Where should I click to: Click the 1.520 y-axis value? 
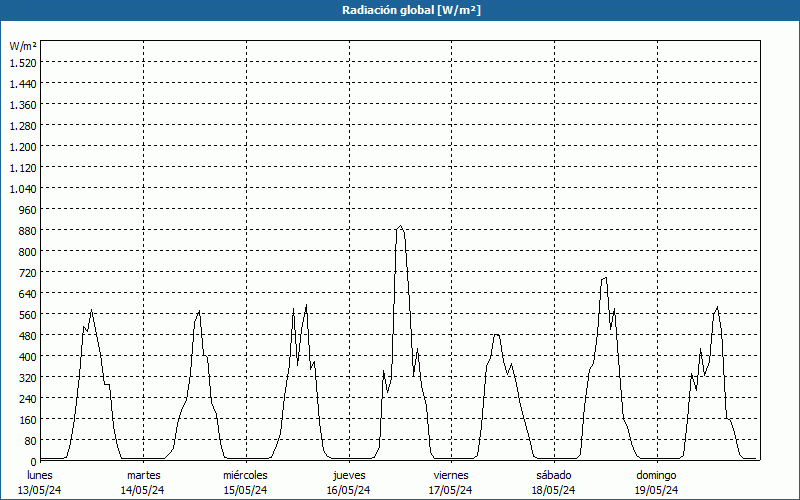coord(23,63)
